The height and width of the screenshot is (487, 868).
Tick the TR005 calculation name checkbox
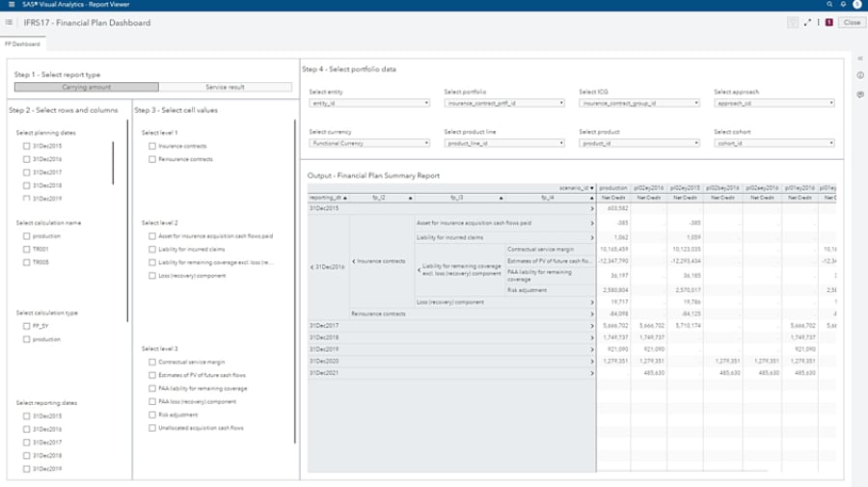26,262
